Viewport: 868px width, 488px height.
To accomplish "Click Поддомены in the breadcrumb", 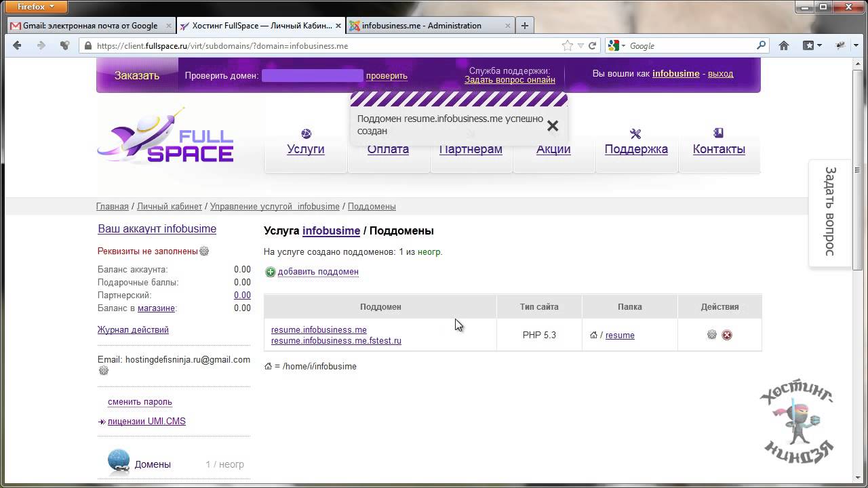I will point(372,206).
